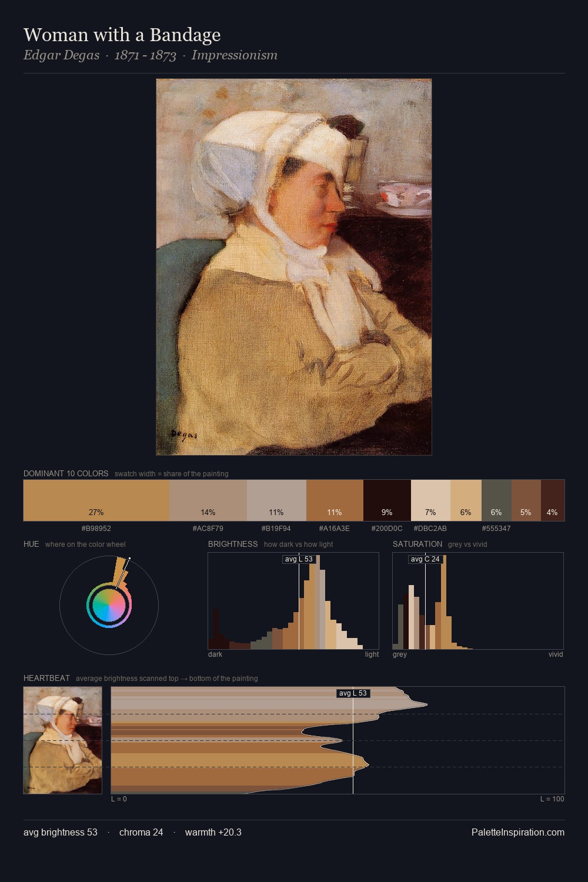Click the hex code #A16A3E label
588x882 pixels.
tap(335, 529)
